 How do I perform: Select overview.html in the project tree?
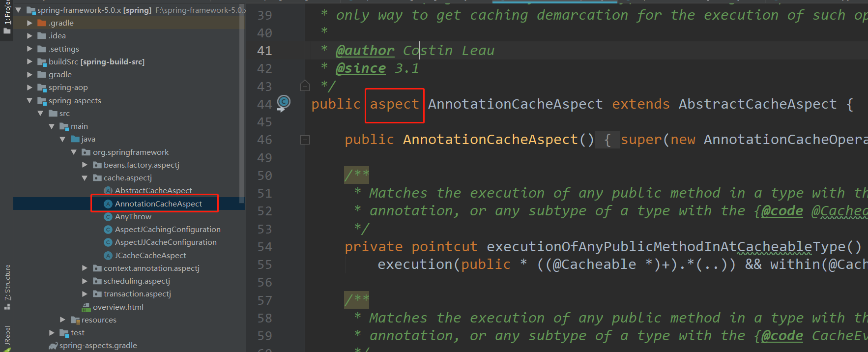tap(118, 307)
